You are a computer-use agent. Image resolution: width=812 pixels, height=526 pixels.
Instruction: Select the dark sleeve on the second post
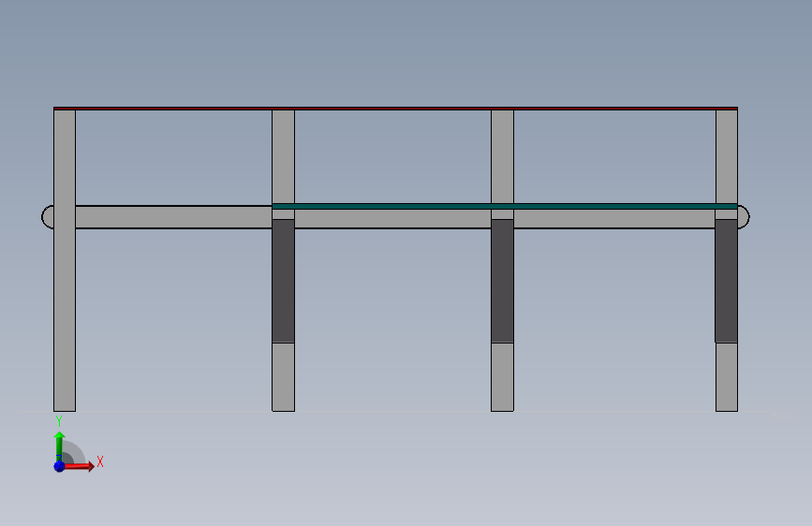click(x=283, y=281)
